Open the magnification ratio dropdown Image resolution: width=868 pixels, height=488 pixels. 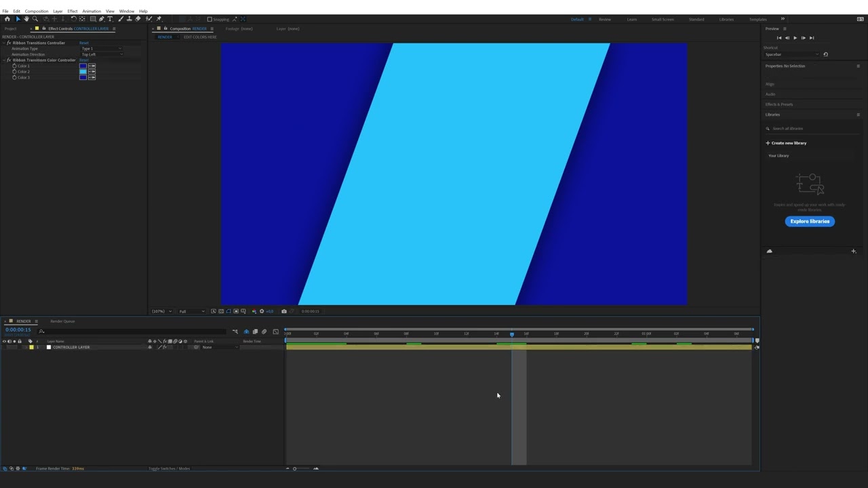coord(161,311)
